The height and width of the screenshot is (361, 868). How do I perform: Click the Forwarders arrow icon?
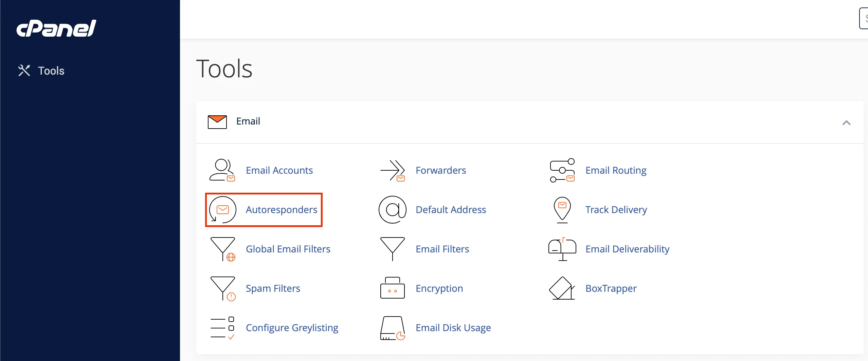point(393,170)
